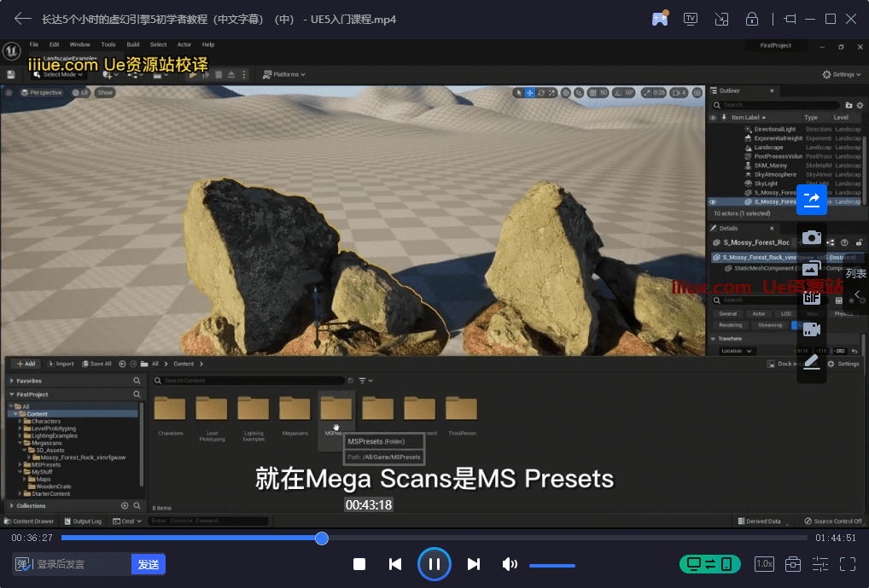
Task: Open the 1.0x playback speed menu
Action: coord(764,564)
